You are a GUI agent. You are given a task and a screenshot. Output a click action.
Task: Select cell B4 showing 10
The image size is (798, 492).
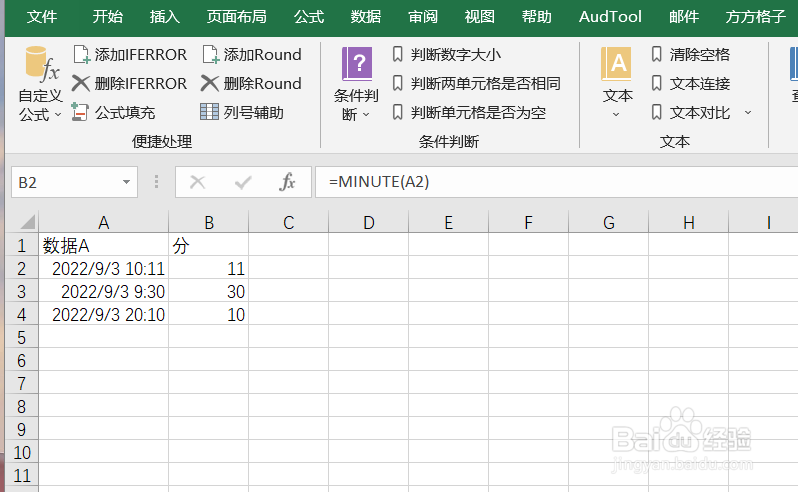coord(209,314)
